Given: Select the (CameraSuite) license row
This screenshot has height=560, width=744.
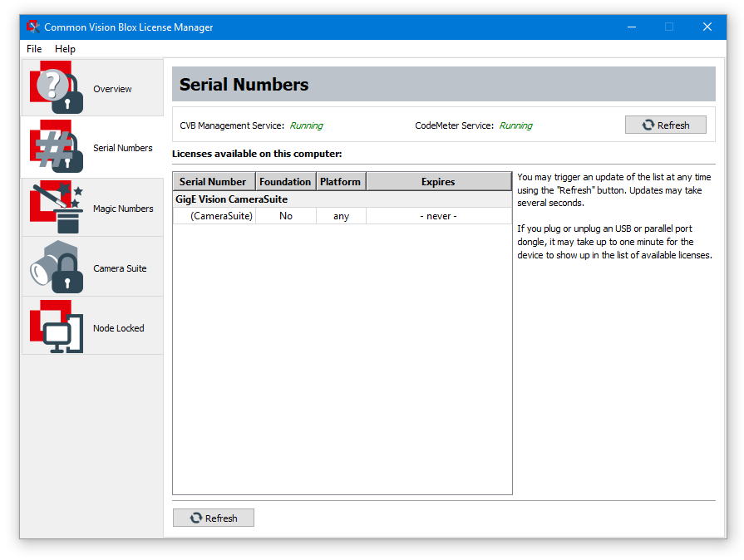Looking at the screenshot, I should pyautogui.click(x=221, y=216).
